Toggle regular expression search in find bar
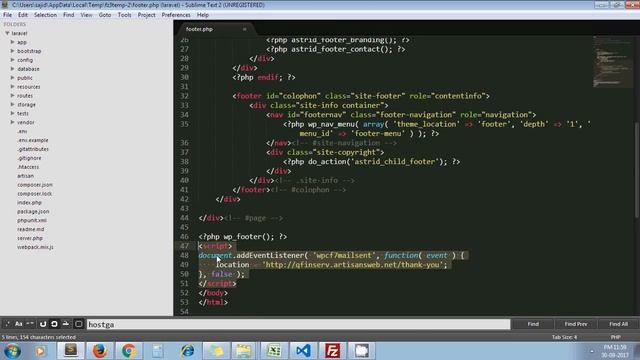The height and width of the screenshot is (360, 640). (x=7, y=324)
